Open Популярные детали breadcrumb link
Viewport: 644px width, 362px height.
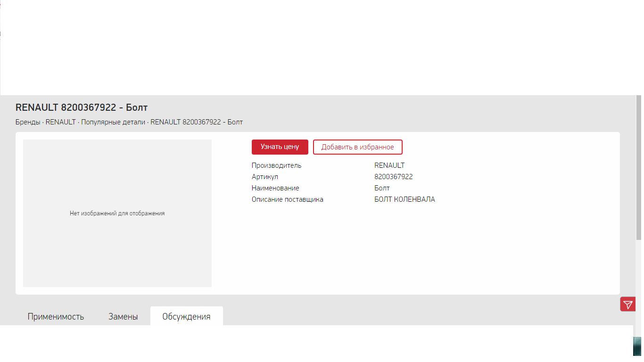pyautogui.click(x=113, y=122)
